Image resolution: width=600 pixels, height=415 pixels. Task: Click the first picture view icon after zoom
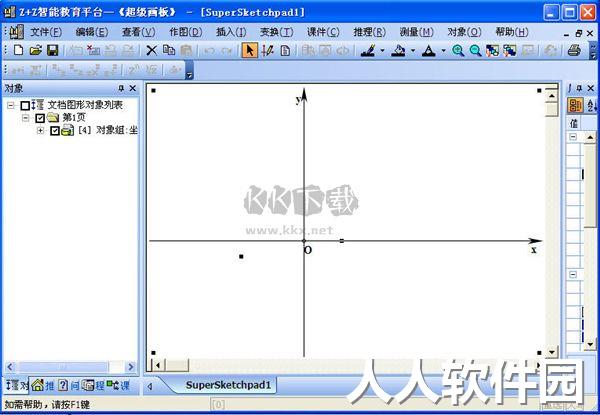pos(492,50)
